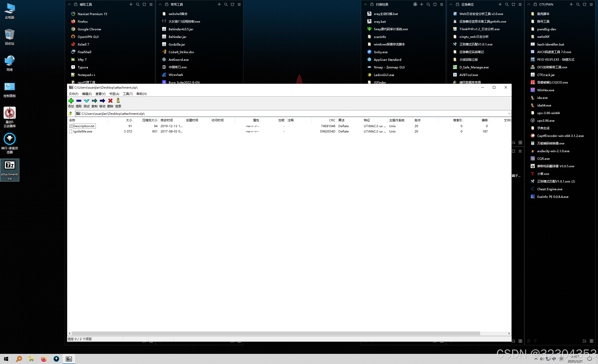Open the 工具(T) menu
The width and height of the screenshot is (598, 364).
[x=128, y=94]
